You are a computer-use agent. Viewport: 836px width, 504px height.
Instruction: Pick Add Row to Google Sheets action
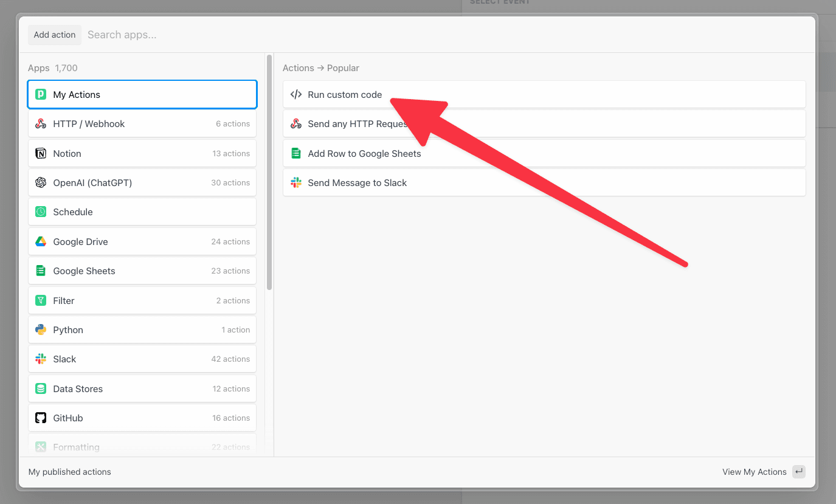click(544, 153)
